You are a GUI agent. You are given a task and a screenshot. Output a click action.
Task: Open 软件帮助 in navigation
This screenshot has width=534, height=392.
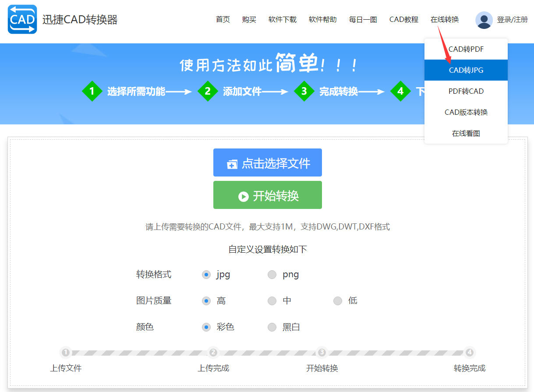(x=323, y=19)
